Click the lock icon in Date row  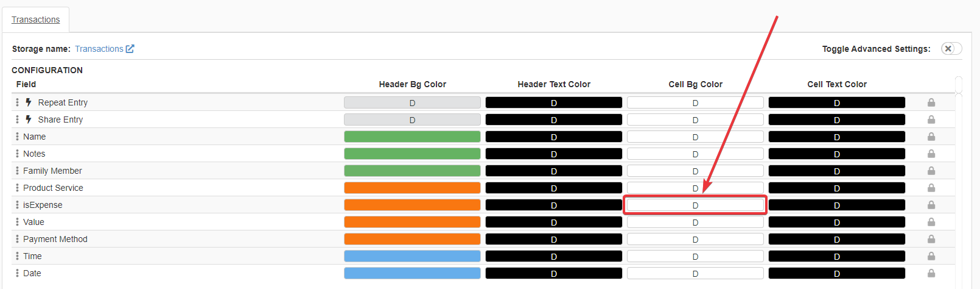(931, 273)
